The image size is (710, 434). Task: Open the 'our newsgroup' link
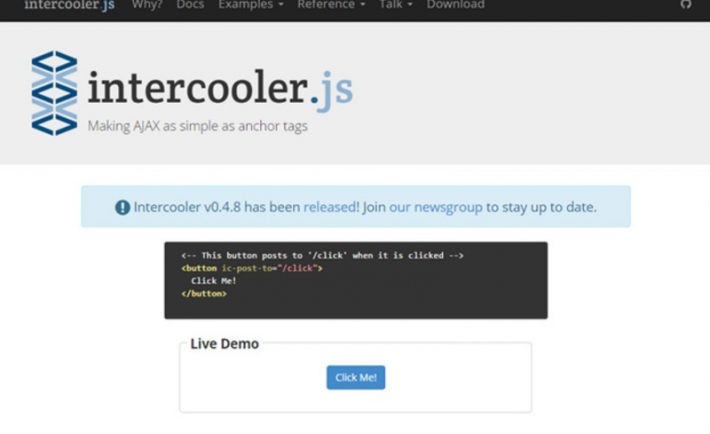pos(436,207)
